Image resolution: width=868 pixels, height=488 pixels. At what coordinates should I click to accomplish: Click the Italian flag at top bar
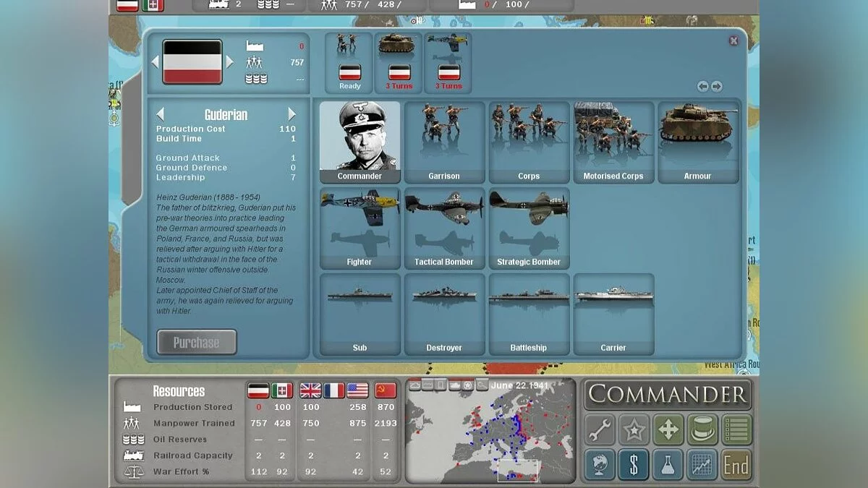pyautogui.click(x=153, y=5)
